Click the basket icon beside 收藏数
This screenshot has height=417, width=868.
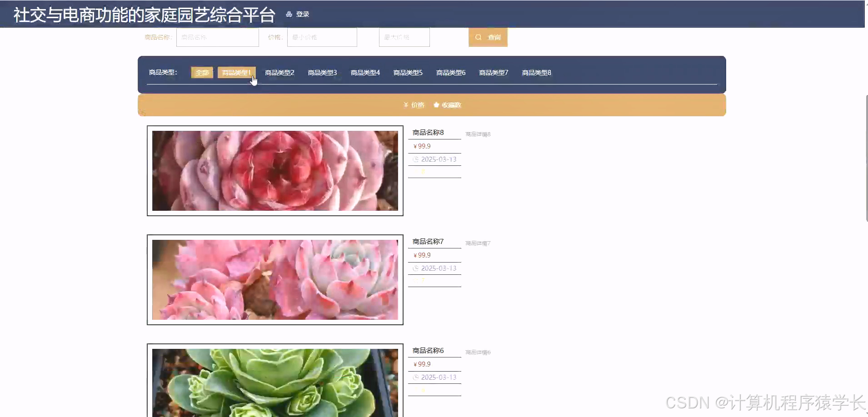[x=436, y=105]
